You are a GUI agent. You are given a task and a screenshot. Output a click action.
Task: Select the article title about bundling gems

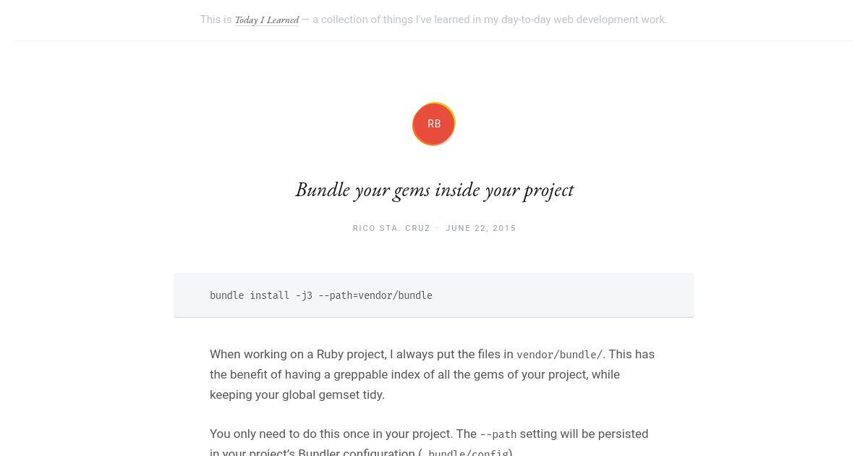tap(434, 190)
